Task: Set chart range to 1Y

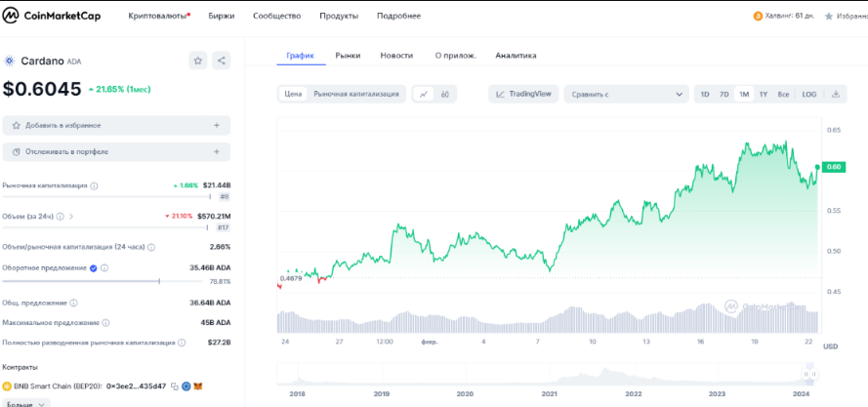Action: coord(764,94)
